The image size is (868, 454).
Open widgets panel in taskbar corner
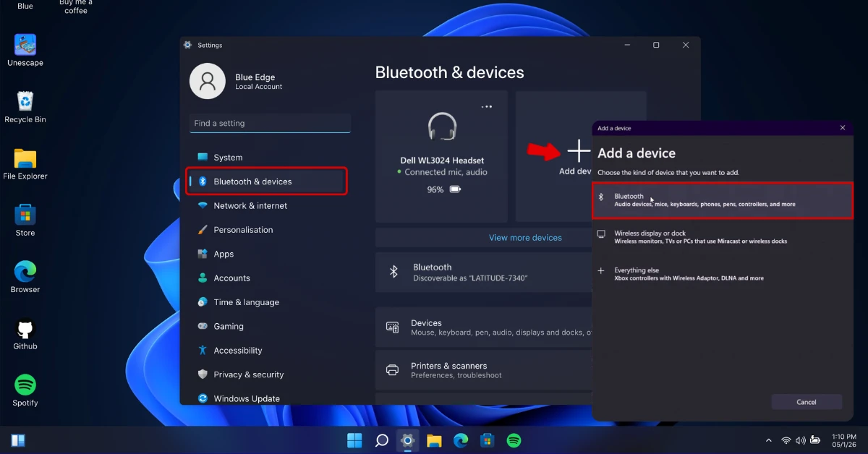[18, 440]
